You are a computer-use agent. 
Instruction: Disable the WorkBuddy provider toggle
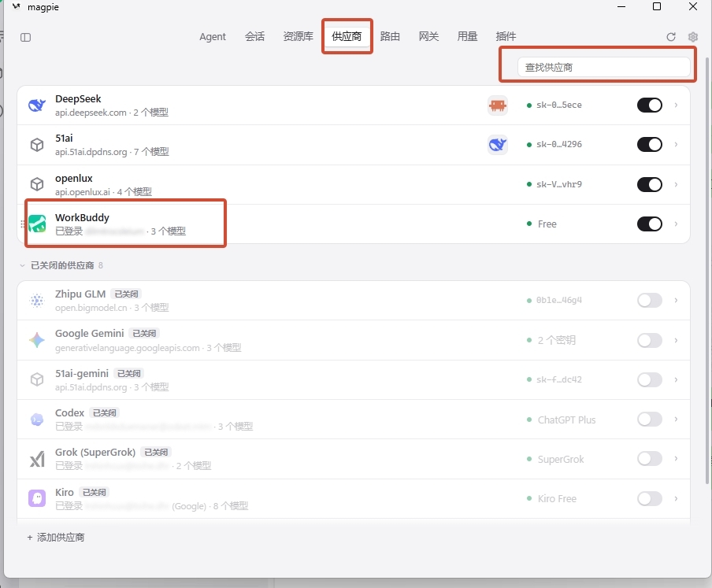coord(649,224)
